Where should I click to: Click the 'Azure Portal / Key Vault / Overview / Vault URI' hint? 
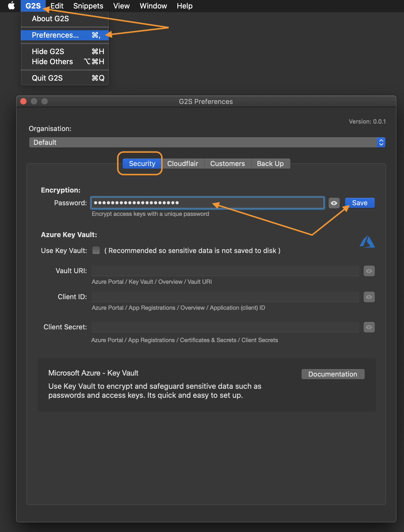point(152,282)
